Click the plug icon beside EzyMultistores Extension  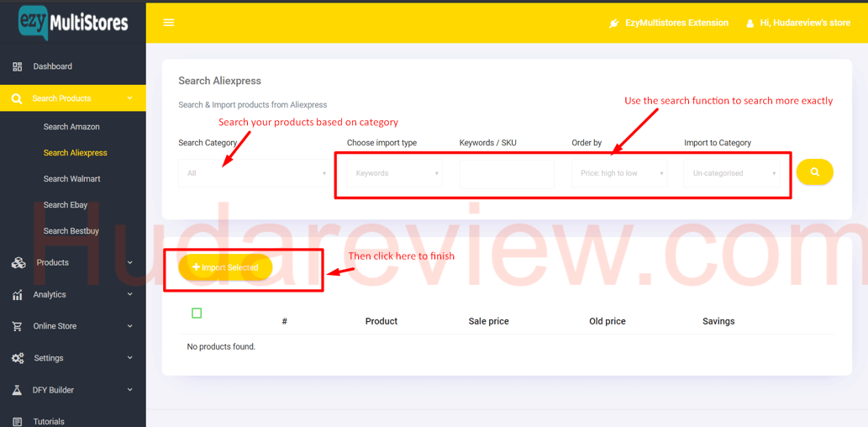(x=613, y=24)
